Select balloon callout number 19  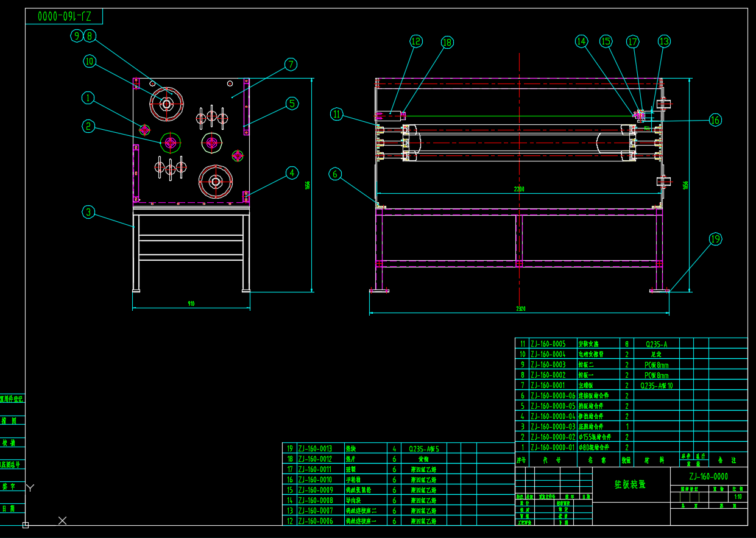click(x=716, y=239)
